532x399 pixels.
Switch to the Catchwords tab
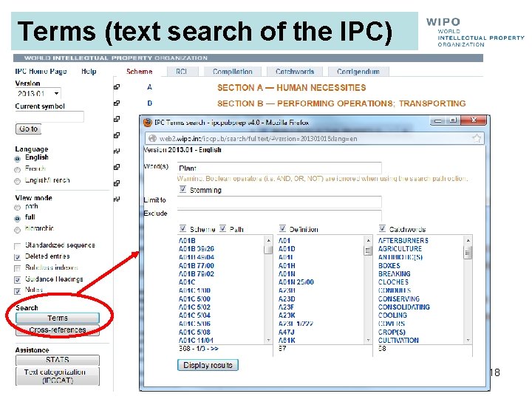click(x=295, y=72)
